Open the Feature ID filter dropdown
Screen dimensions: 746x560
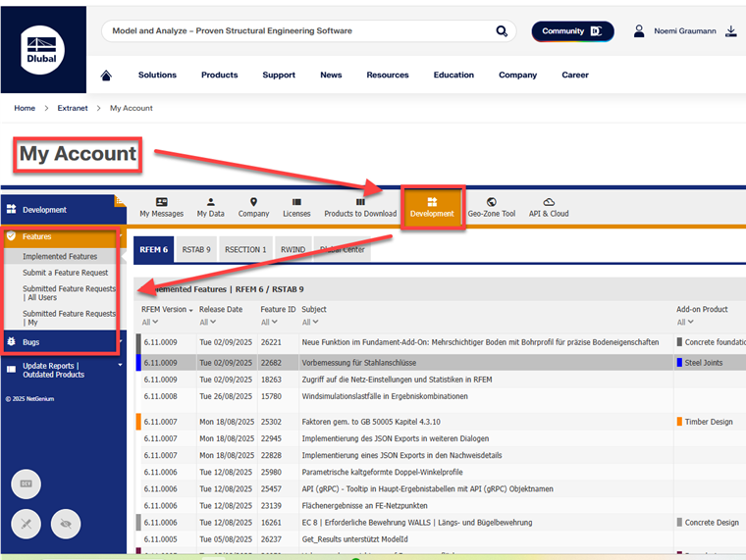(x=269, y=323)
